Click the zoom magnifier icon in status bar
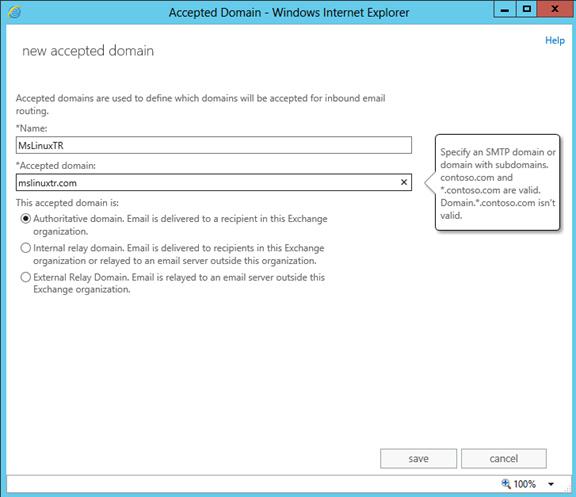Image resolution: width=576 pixels, height=497 pixels. 506,484
